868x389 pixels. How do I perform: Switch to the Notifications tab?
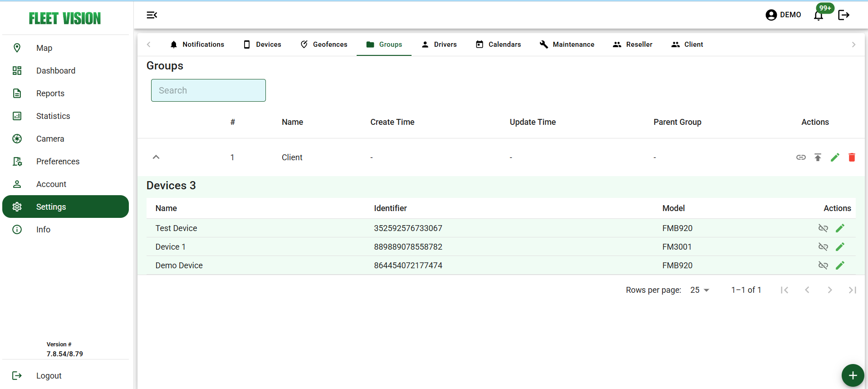197,44
